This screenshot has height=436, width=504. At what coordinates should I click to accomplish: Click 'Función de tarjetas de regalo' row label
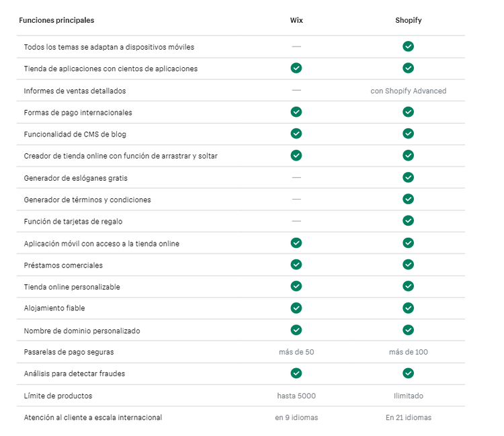click(x=73, y=222)
